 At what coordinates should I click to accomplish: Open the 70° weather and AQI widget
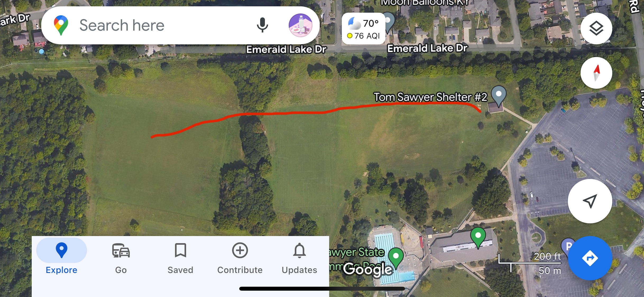364,29
